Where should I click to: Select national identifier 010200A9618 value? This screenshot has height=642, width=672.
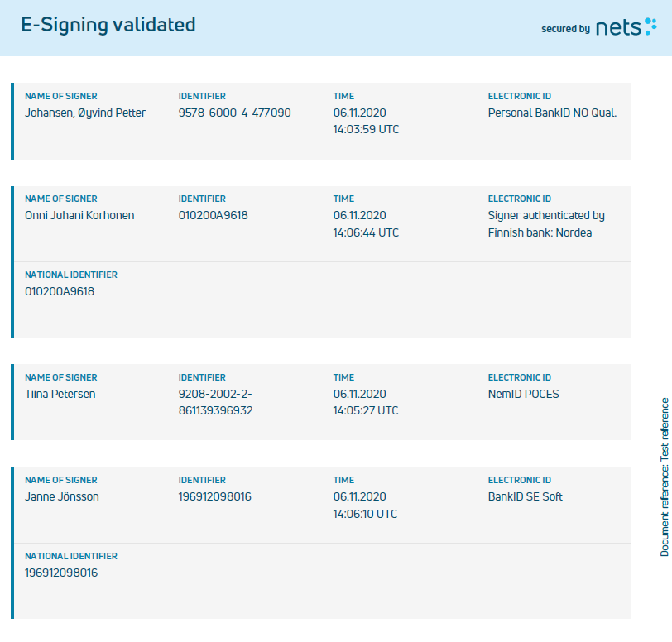(x=60, y=291)
